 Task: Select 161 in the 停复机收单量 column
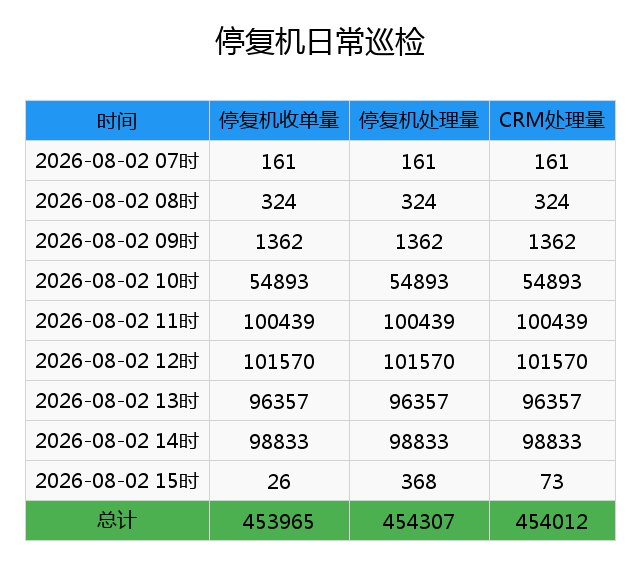pyautogui.click(x=279, y=161)
